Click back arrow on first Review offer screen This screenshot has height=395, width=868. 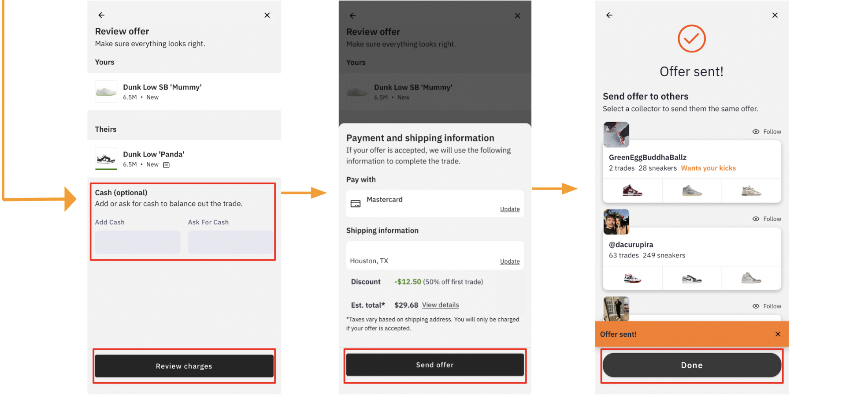101,15
